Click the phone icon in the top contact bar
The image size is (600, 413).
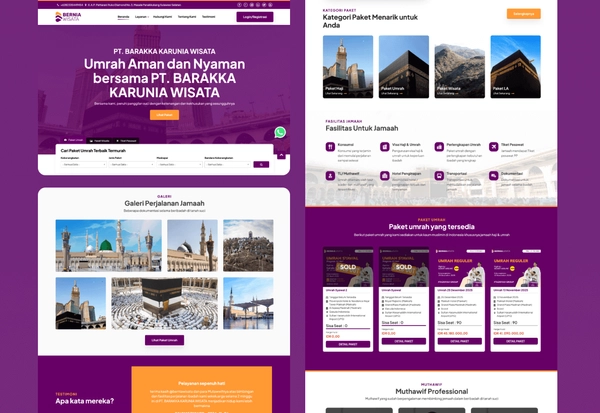[58, 5]
